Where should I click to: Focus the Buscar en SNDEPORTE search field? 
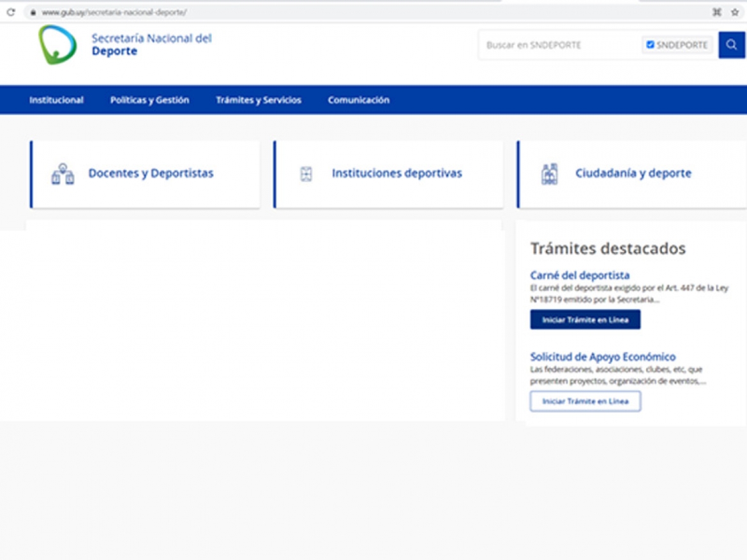click(559, 45)
